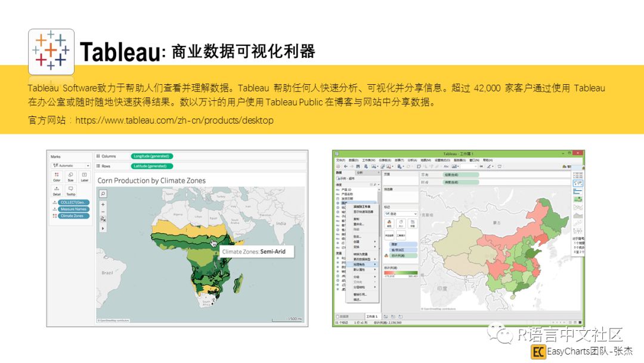644x363 pixels.
Task: Click the OpenStreetMap attribution on Africa map
Action: click(x=113, y=320)
